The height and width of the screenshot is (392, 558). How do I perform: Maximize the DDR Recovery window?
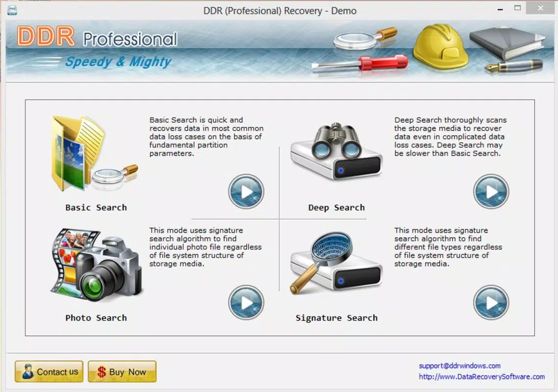[517, 8]
